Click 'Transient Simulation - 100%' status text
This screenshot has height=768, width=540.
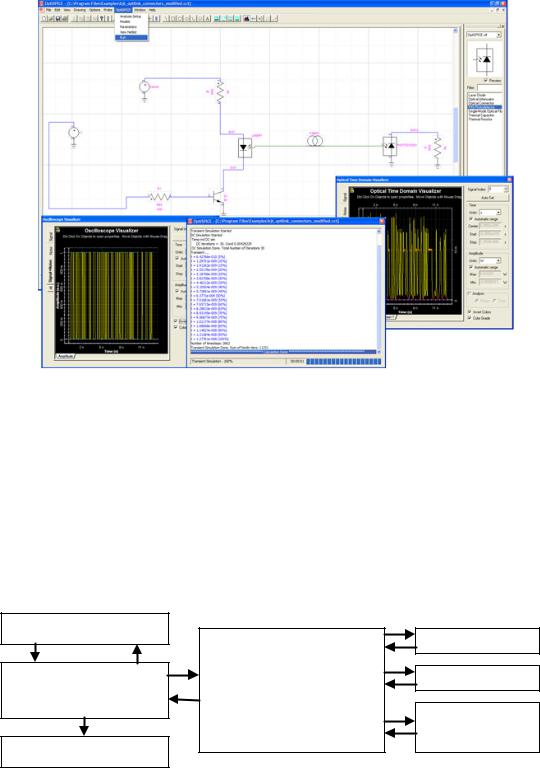tap(212, 361)
